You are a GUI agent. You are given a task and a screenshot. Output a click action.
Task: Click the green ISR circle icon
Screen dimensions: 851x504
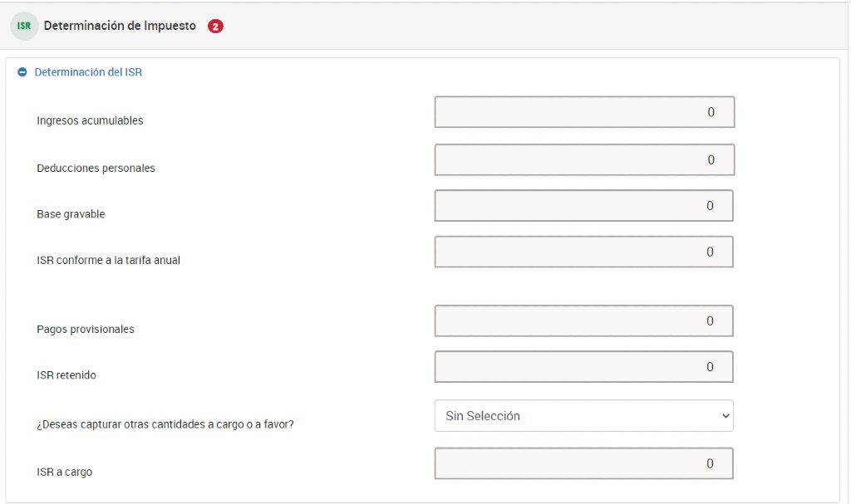[24, 26]
